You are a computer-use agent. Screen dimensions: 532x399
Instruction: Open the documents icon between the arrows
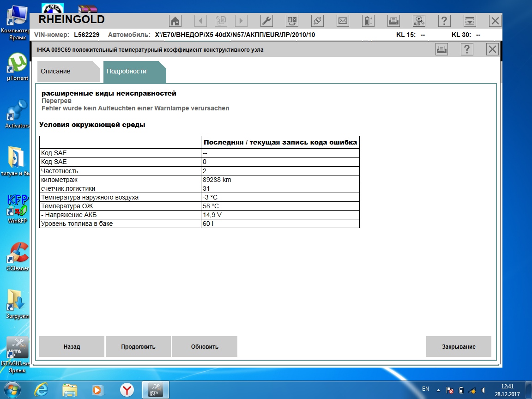pyautogui.click(x=221, y=21)
